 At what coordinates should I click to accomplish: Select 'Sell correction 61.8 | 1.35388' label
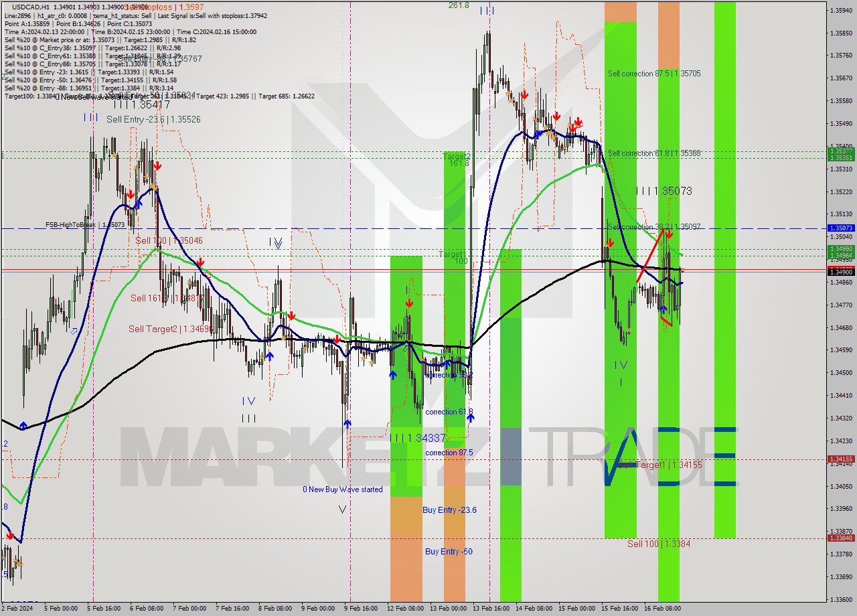pos(654,153)
